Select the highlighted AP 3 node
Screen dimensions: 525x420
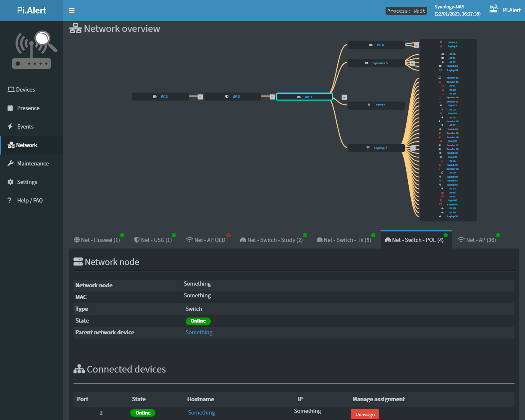(x=304, y=97)
